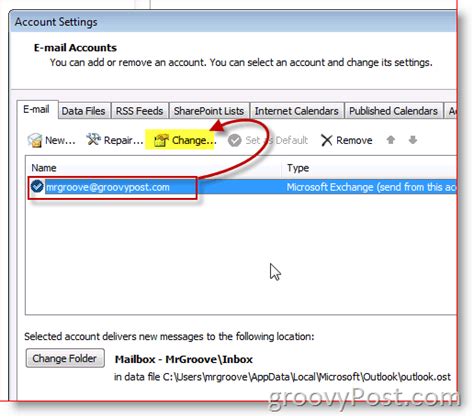Open the SharePoint Lists tab
474x418 pixels.
point(209,111)
